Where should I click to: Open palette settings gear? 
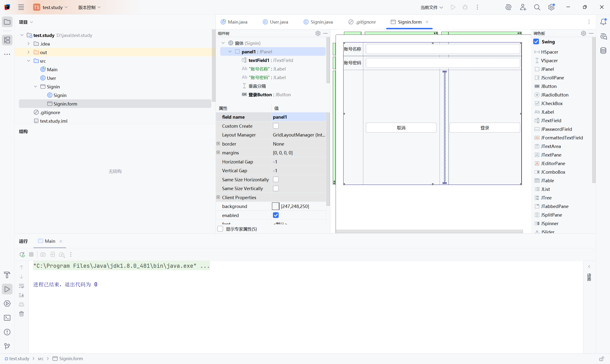click(x=584, y=33)
